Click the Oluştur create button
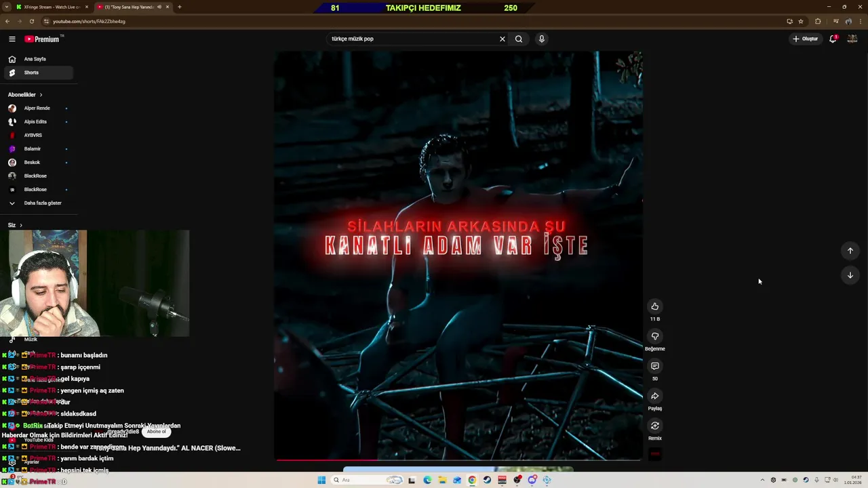This screenshot has width=868, height=488. pyautogui.click(x=806, y=39)
